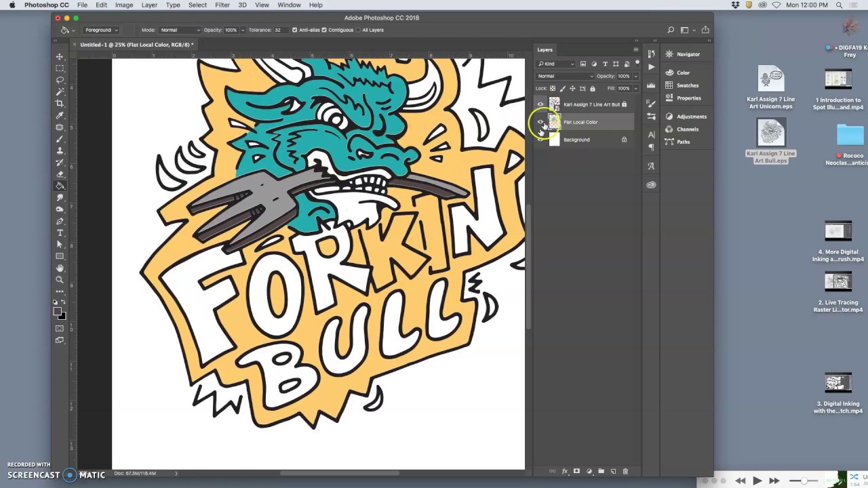Image resolution: width=868 pixels, height=488 pixels.
Task: Select the Brush tool
Action: click(x=60, y=139)
